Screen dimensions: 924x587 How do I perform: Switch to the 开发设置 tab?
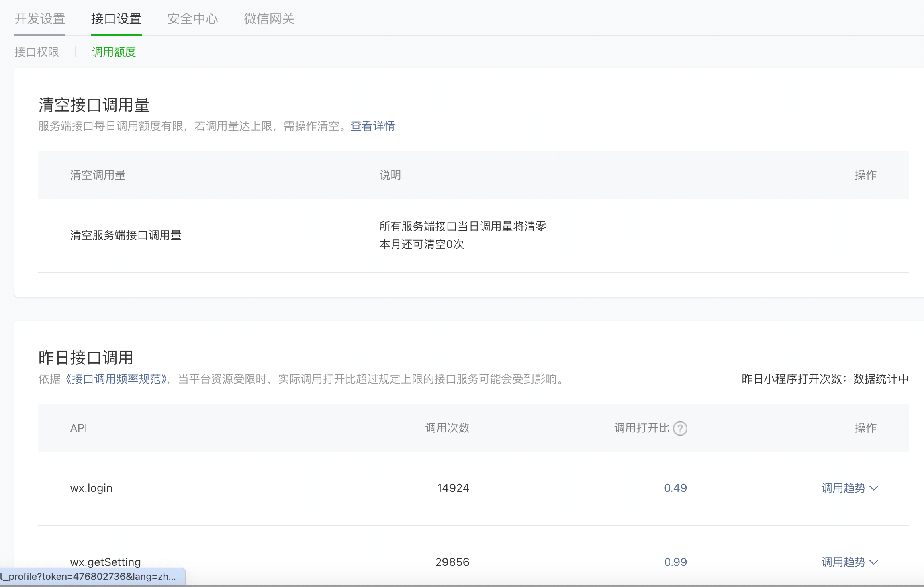point(40,19)
